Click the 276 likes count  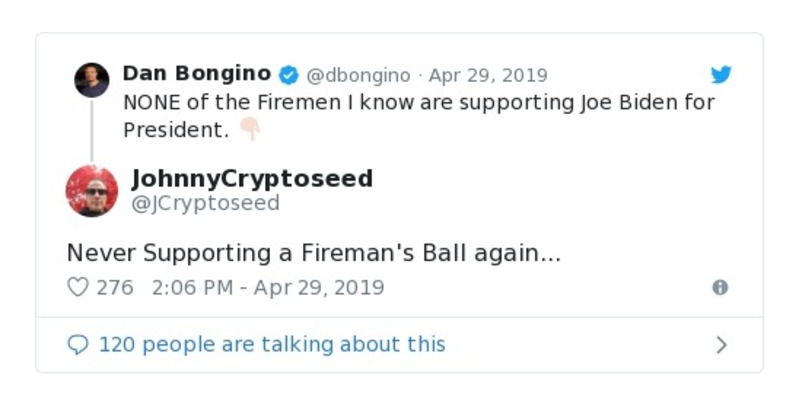pos(115,287)
